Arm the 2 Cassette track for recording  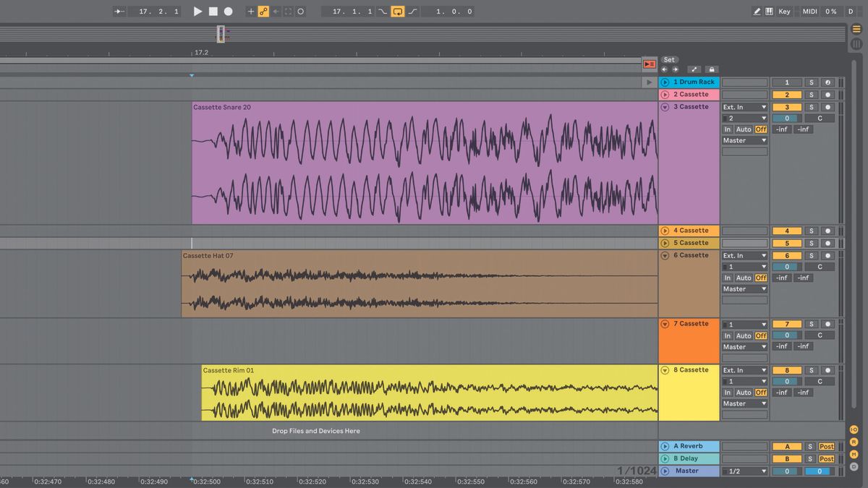coord(828,94)
